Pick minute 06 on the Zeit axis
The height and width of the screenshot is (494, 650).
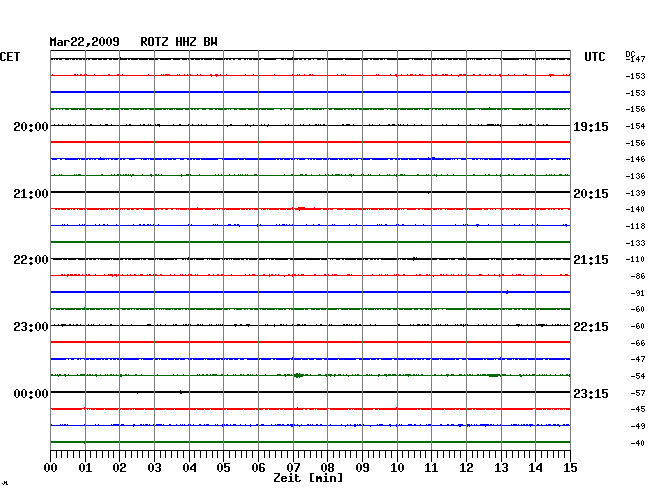pyautogui.click(x=258, y=468)
